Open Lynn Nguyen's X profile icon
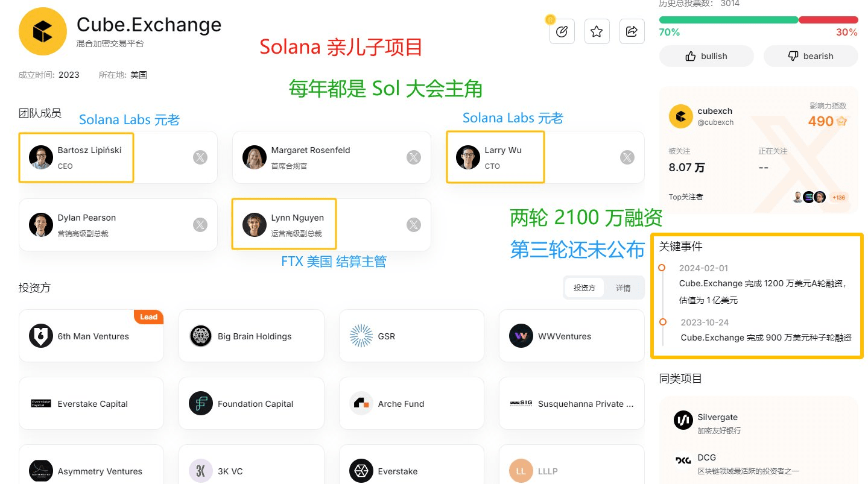868x484 pixels. tap(414, 225)
